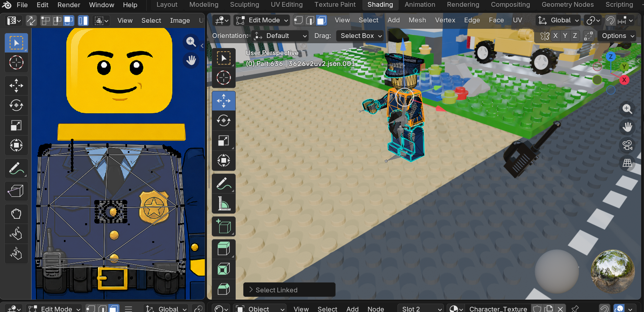Toggle face select mode in 3D viewport header

click(x=322, y=20)
